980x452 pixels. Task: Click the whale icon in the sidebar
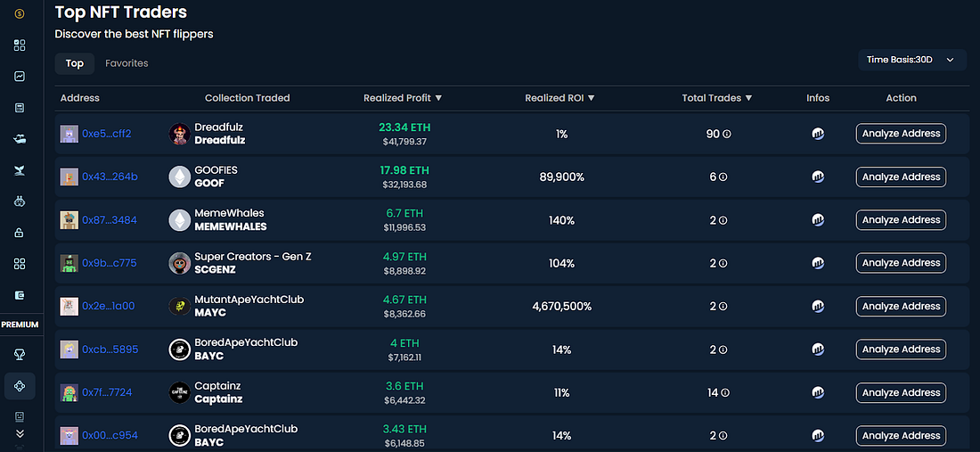click(x=20, y=170)
